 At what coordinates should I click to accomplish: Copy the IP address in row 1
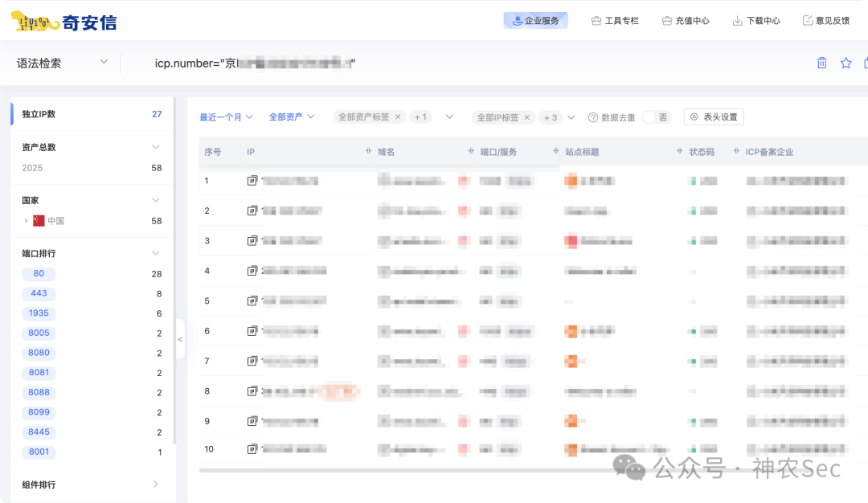pos(252,181)
